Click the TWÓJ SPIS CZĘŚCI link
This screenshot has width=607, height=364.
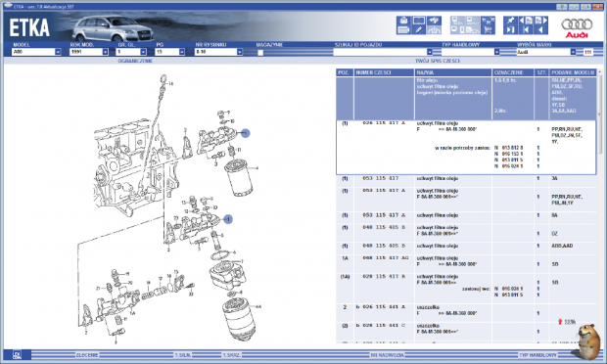[x=438, y=61]
